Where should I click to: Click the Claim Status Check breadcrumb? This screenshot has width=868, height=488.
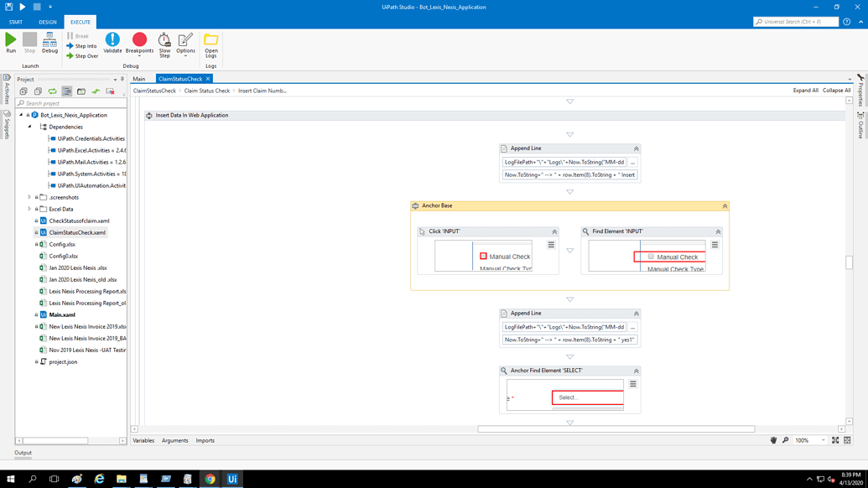[206, 91]
